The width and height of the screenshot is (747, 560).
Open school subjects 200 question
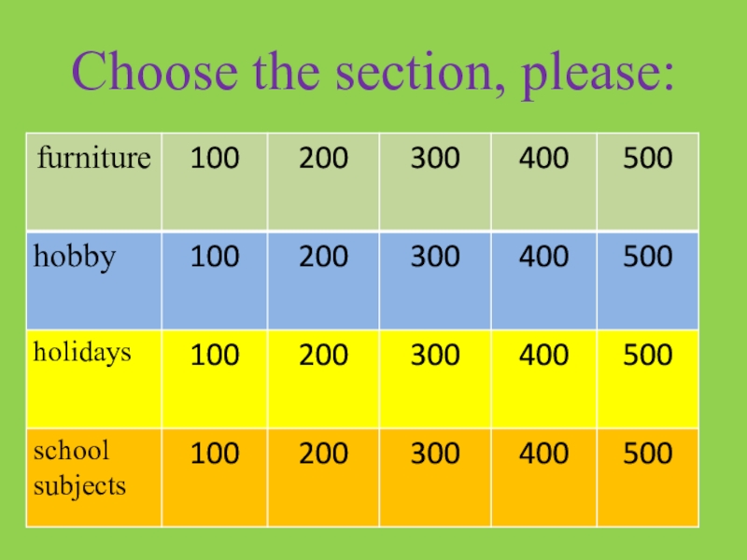tap(323, 455)
